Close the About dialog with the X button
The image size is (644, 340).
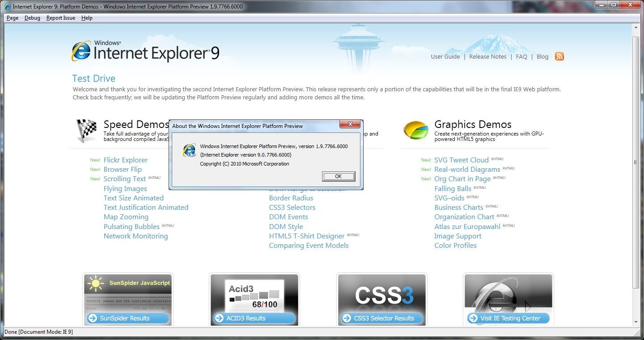350,124
